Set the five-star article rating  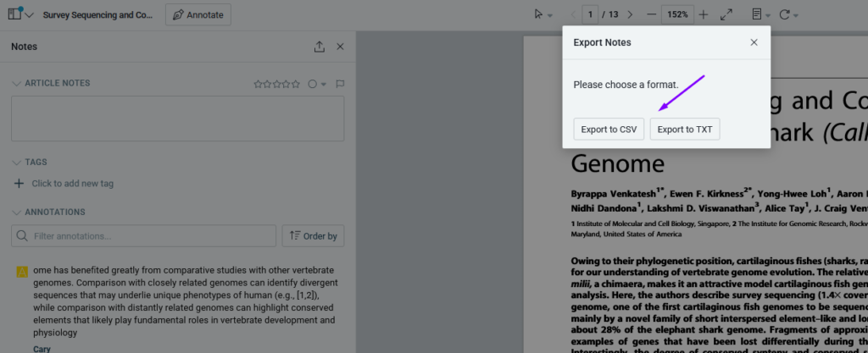296,84
